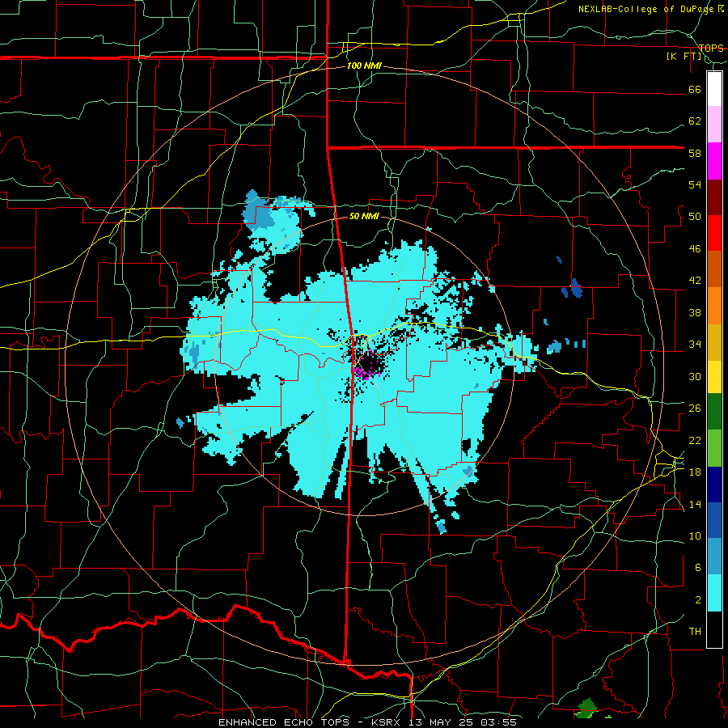
Task: Click the '2' legend value
Action: pos(698,600)
